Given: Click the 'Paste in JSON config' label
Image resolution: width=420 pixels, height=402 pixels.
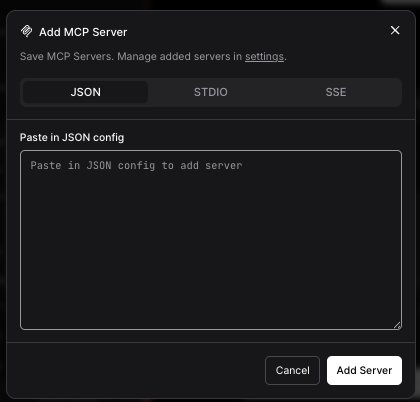Looking at the screenshot, I should (72, 137).
